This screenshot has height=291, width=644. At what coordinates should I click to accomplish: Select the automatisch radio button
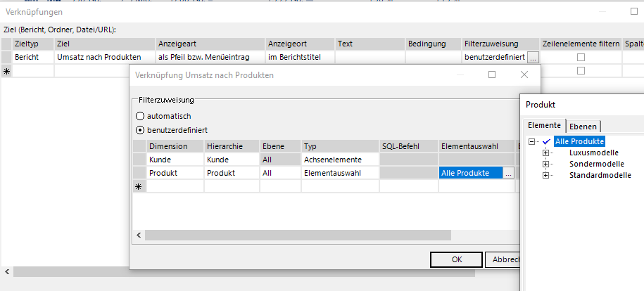pyautogui.click(x=140, y=116)
